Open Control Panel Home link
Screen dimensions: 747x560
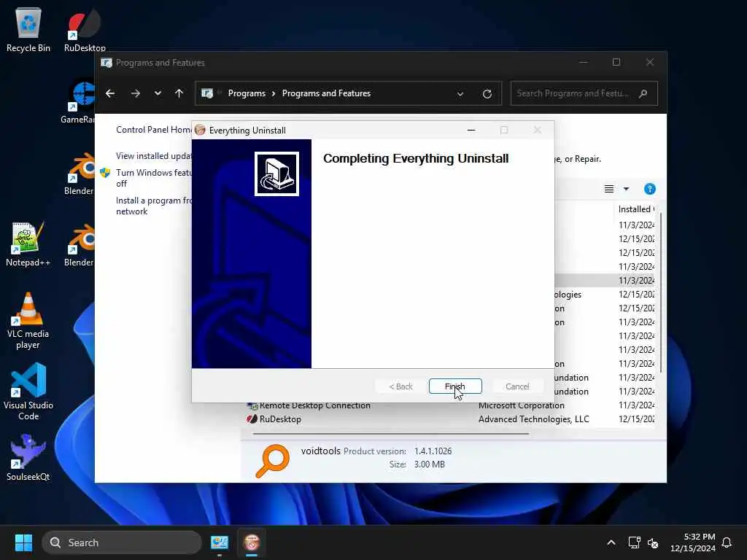(x=153, y=130)
